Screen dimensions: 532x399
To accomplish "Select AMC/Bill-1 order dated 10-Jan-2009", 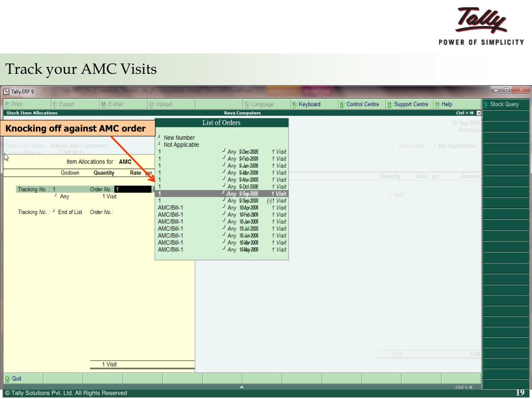I will [222, 221].
